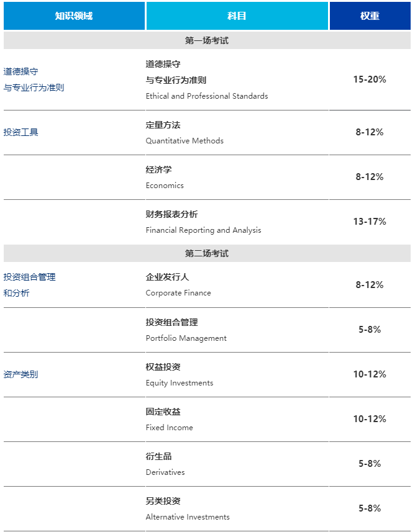Image resolution: width=415 pixels, height=532 pixels.
Task: Open the 投资组合管理 和分析 category
Action: coord(30,285)
